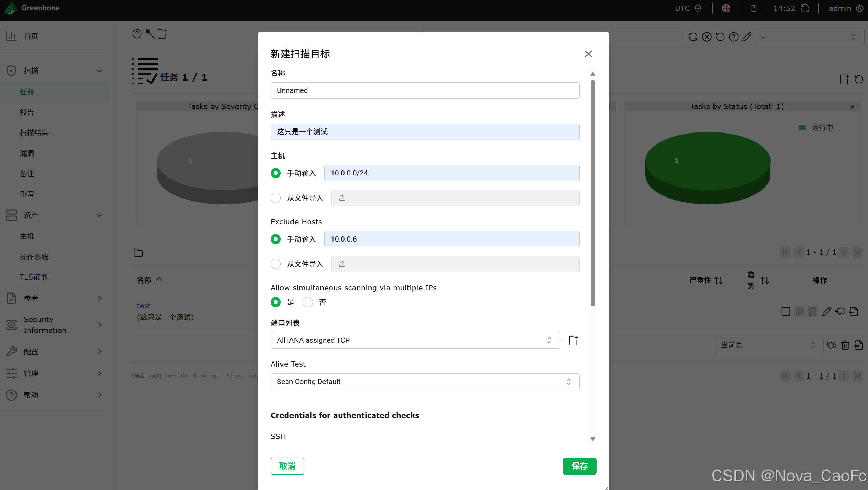Screen dimensions: 868x490
Task: Click the 保存 save button
Action: pyautogui.click(x=580, y=466)
